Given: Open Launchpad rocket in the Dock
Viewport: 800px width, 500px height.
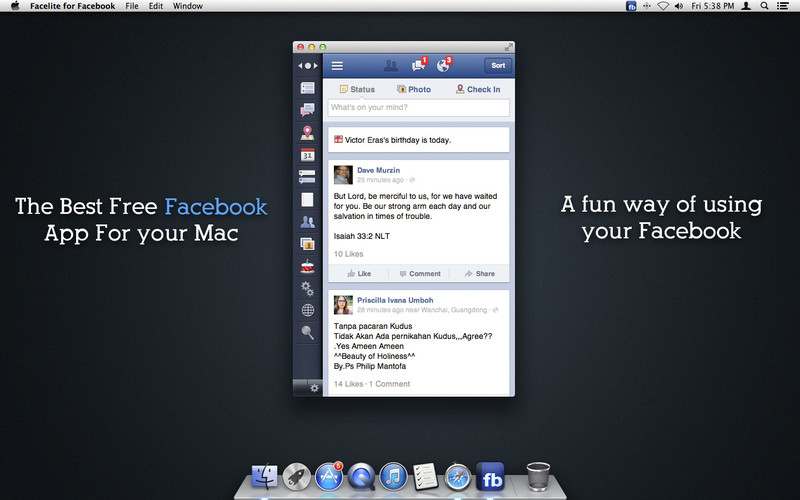Looking at the screenshot, I should point(296,477).
